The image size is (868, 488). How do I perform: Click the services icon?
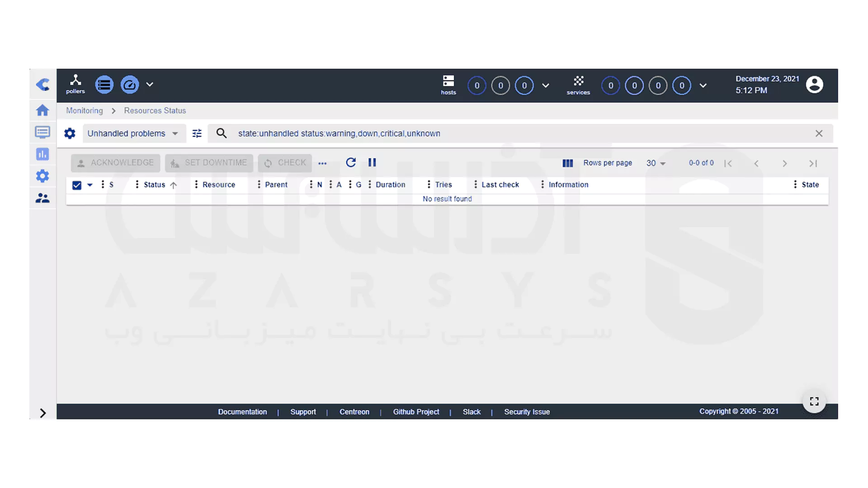578,85
